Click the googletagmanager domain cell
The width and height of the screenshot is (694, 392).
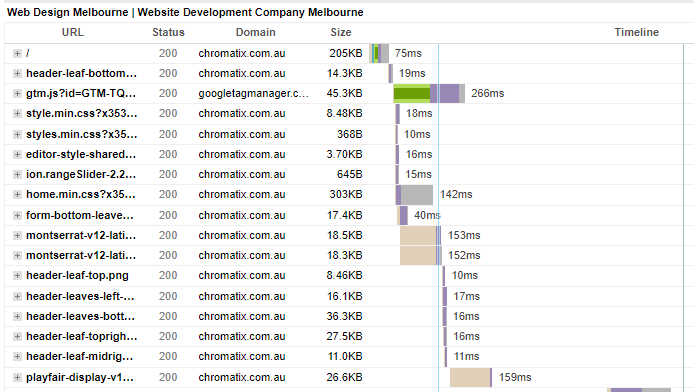coord(253,93)
